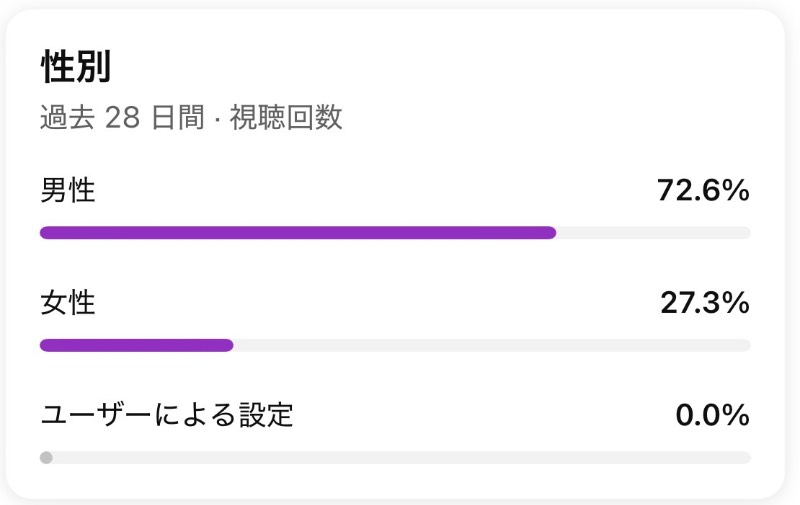Click the unfilled gray part of 男性 bar

[654, 233]
